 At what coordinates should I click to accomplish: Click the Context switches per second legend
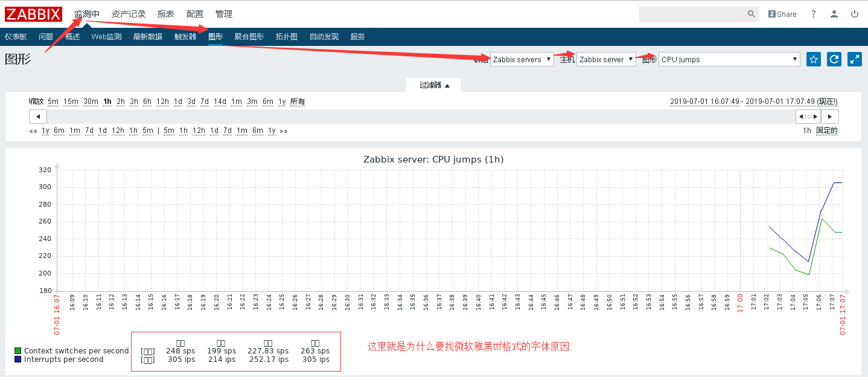tap(77, 351)
